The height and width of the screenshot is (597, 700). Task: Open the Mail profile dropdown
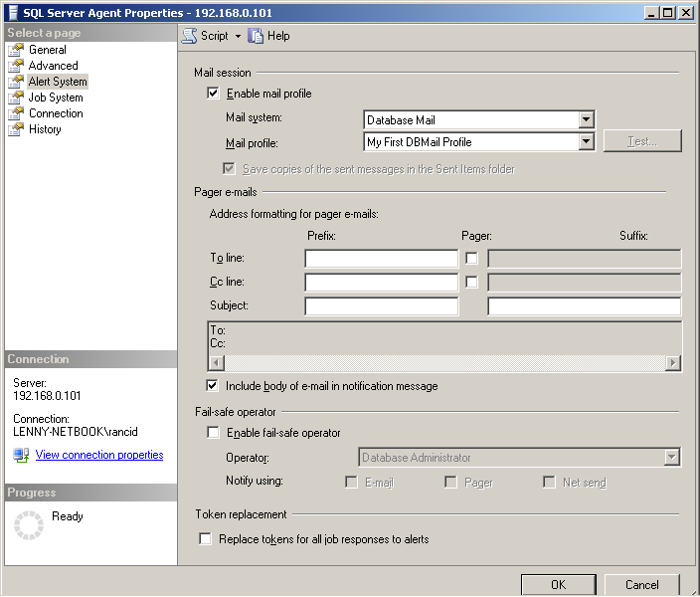tap(587, 142)
